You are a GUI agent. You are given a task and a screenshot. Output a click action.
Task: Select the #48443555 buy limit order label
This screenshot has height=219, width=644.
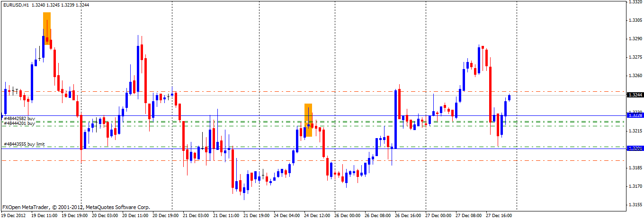(x=24, y=144)
